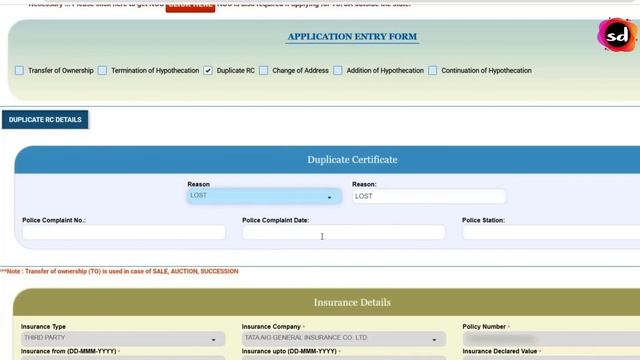Click the Policy Number field
640x360 pixels.
point(551,338)
